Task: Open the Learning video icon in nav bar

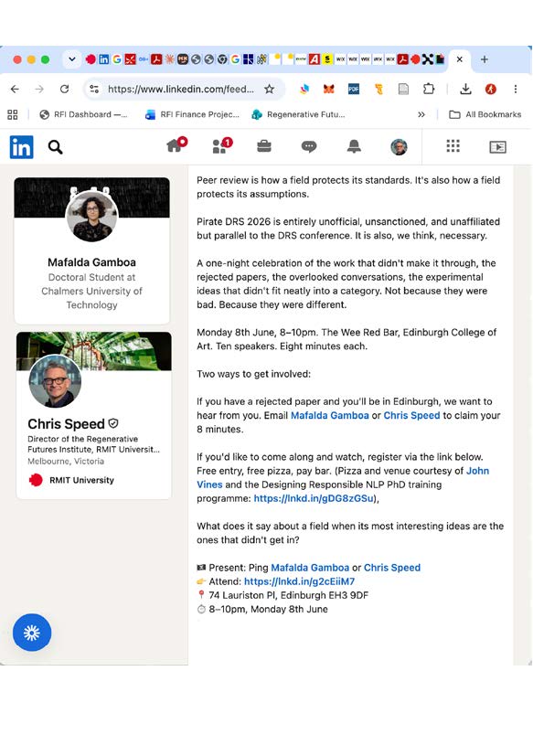Action: point(497,147)
